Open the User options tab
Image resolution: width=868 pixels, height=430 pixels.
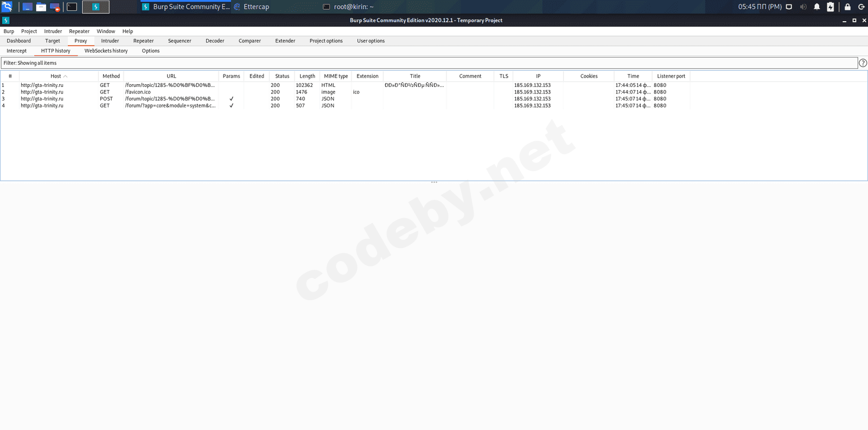[x=371, y=41]
